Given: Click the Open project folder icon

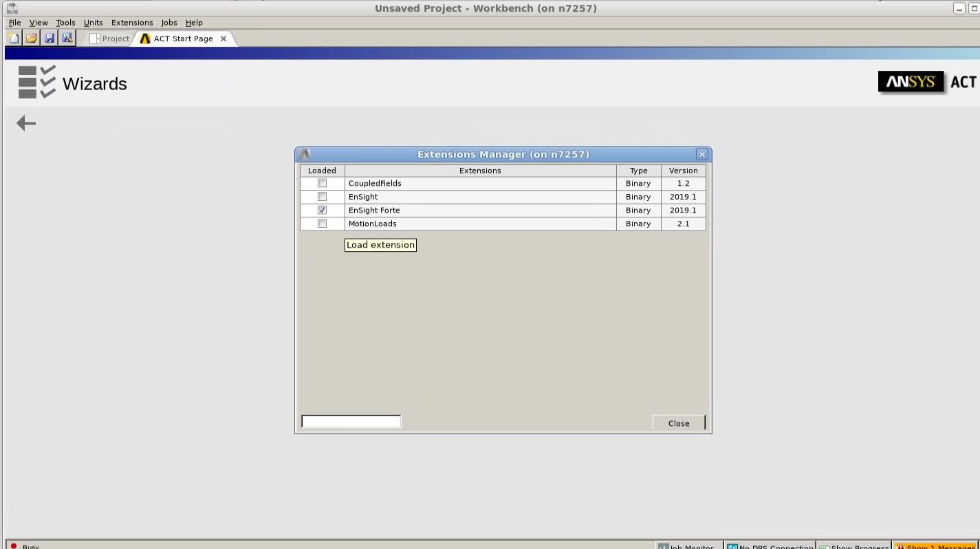Looking at the screenshot, I should tap(32, 38).
